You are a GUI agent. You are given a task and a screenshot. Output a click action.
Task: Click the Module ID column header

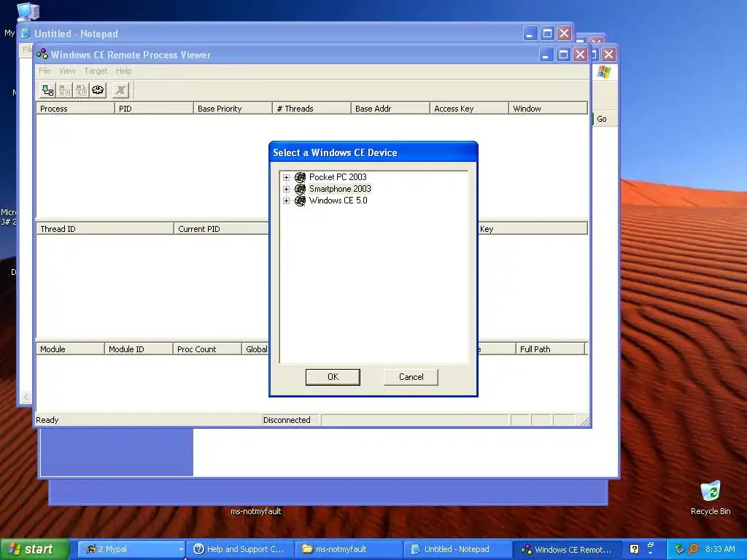(x=139, y=349)
